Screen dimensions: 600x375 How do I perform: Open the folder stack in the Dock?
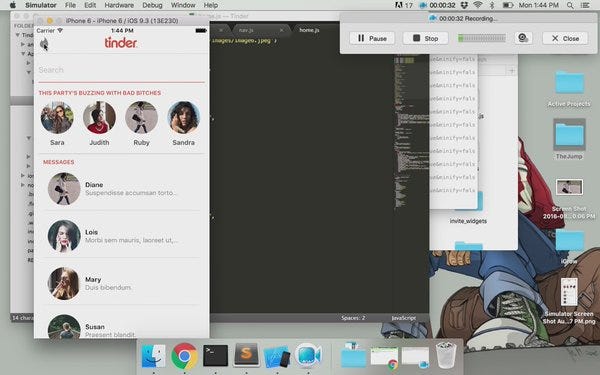353,355
